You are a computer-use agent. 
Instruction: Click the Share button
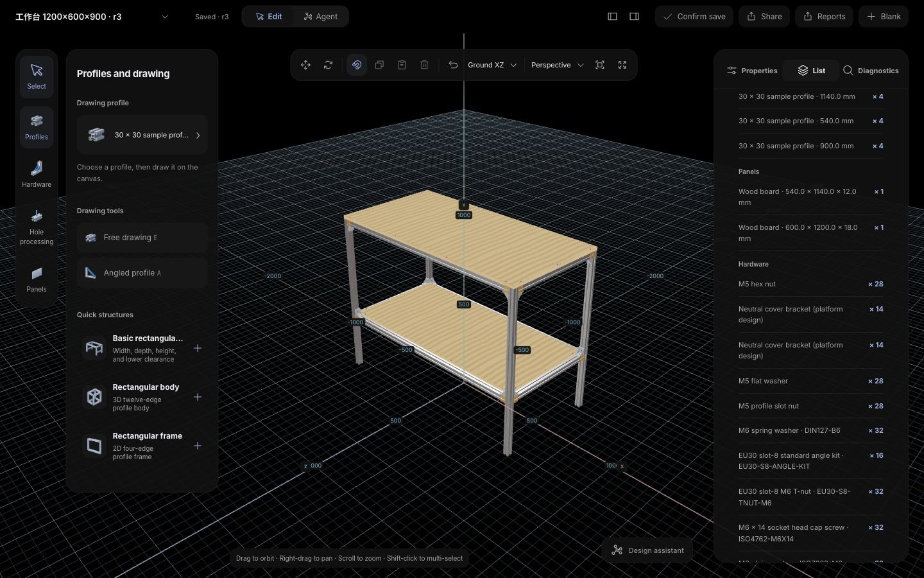click(x=765, y=17)
